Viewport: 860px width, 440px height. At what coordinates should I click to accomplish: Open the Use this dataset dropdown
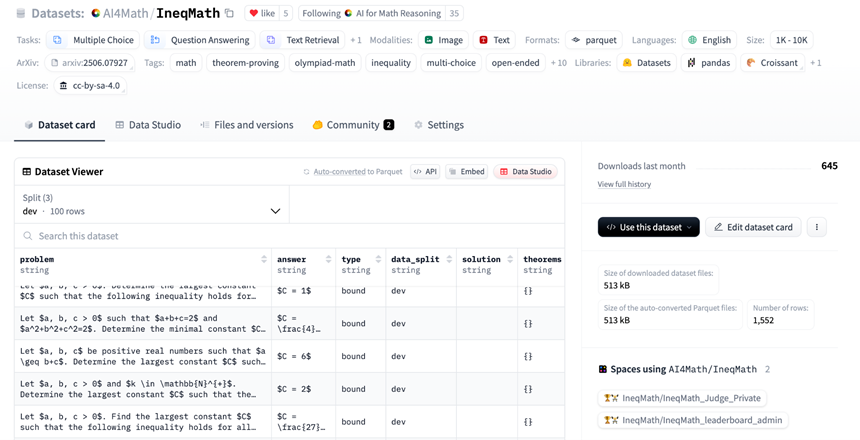(648, 227)
